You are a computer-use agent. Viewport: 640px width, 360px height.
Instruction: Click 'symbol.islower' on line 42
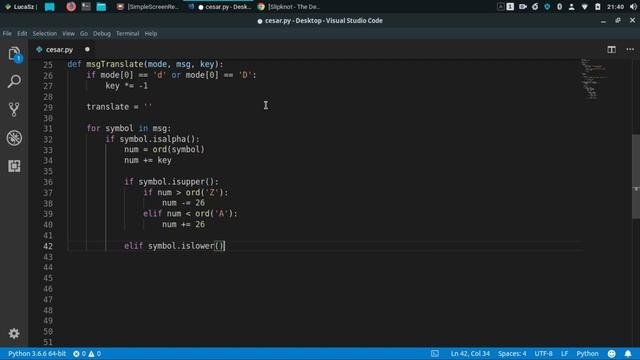coord(181,246)
